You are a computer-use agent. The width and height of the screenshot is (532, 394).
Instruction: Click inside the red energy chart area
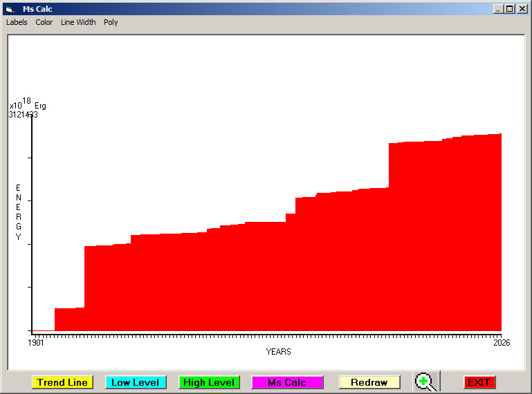coord(277,276)
